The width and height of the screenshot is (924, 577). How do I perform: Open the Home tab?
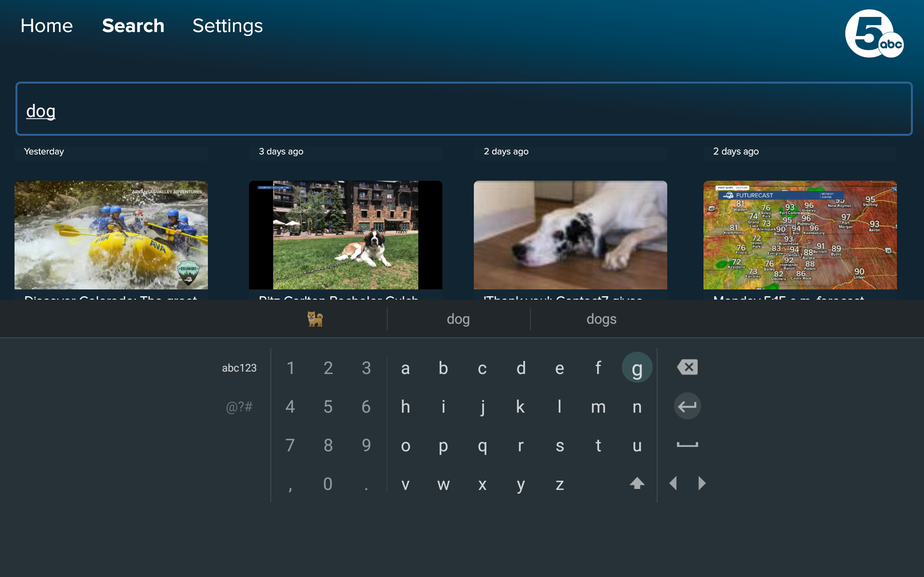46,26
